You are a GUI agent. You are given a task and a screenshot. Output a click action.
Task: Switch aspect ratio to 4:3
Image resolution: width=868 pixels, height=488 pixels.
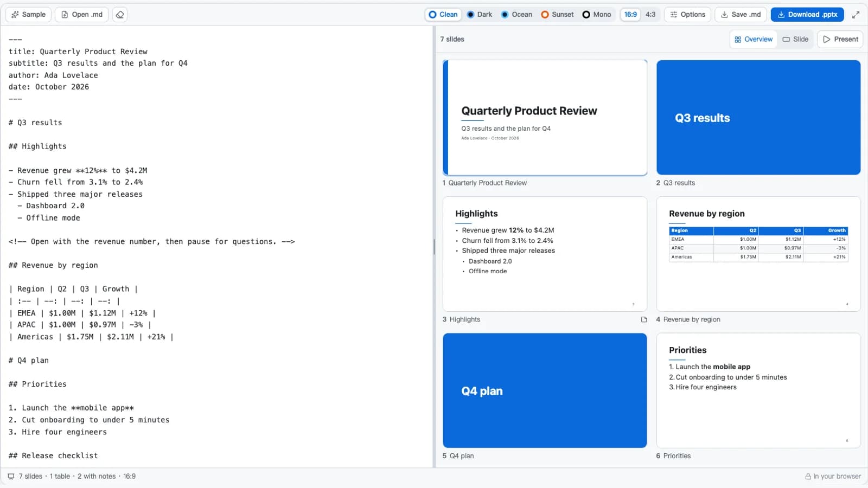650,15
